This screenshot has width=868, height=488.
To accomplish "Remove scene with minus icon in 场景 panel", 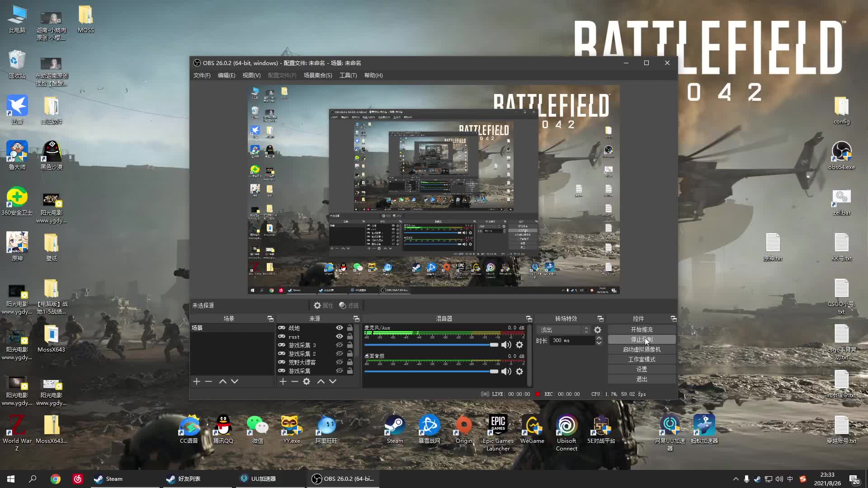I will [208, 381].
